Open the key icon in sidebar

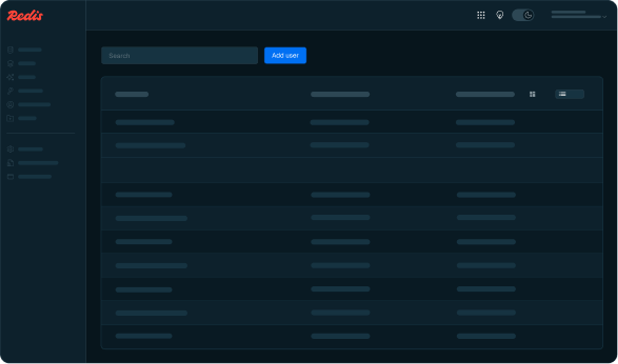(x=10, y=91)
